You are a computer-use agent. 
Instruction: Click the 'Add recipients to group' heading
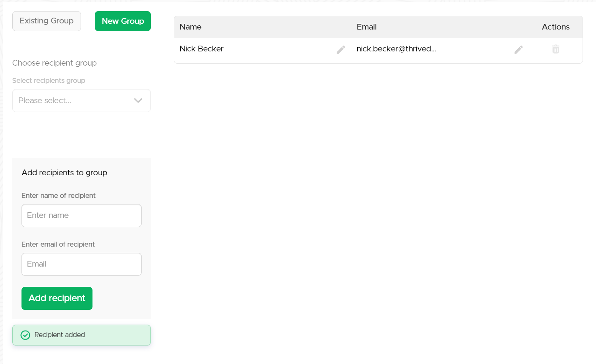(x=64, y=173)
